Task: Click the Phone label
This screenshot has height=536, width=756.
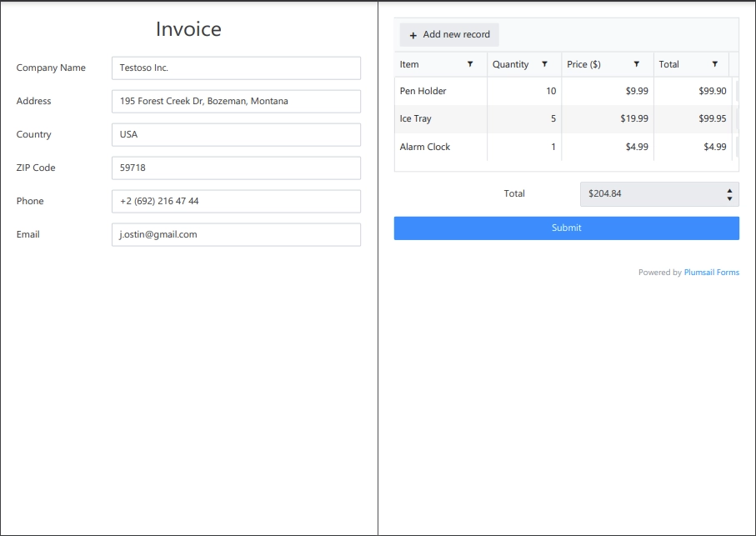Action: (x=30, y=201)
